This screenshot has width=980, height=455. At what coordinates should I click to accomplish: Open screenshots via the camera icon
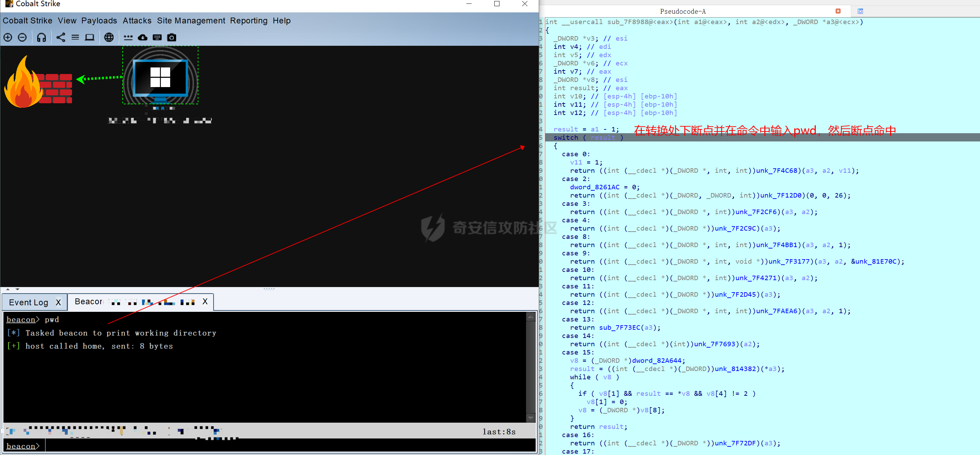click(x=172, y=37)
